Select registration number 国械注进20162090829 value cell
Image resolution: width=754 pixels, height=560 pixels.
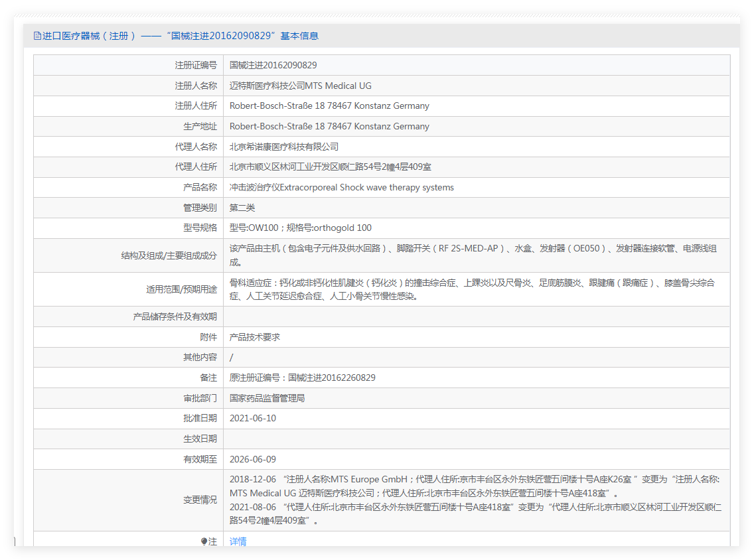pos(273,65)
